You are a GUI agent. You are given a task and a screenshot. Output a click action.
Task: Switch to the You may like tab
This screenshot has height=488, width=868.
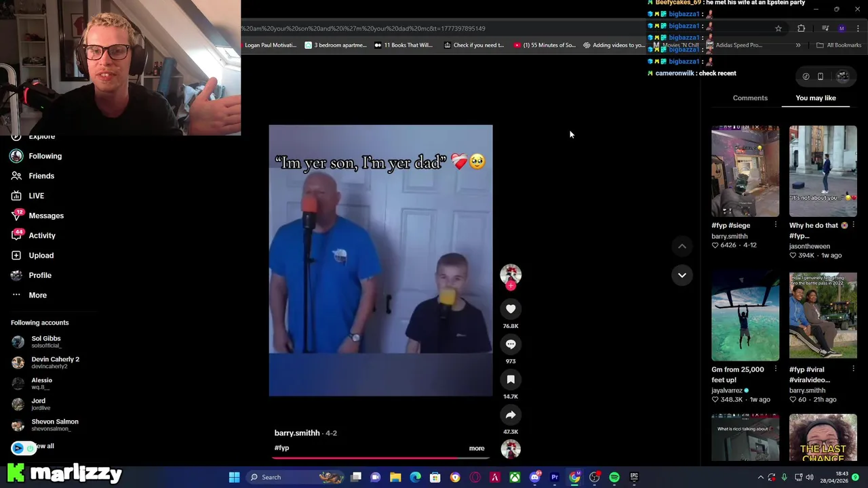click(x=816, y=98)
